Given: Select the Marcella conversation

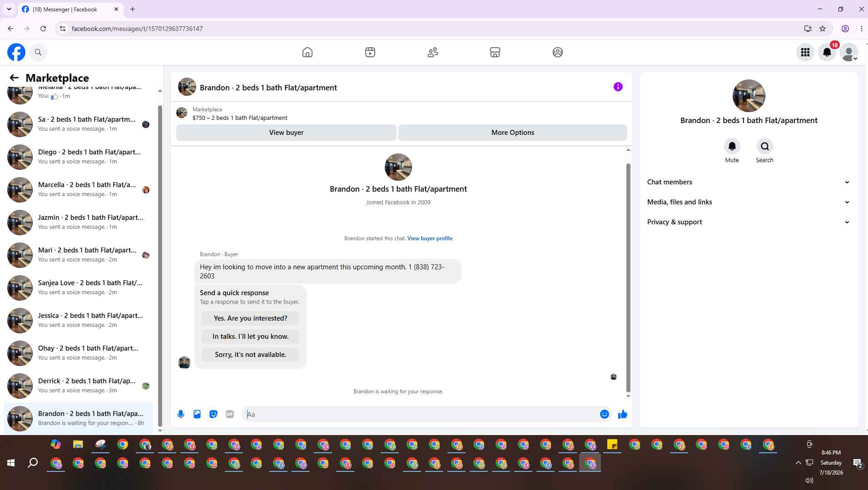Looking at the screenshot, I should (x=78, y=190).
